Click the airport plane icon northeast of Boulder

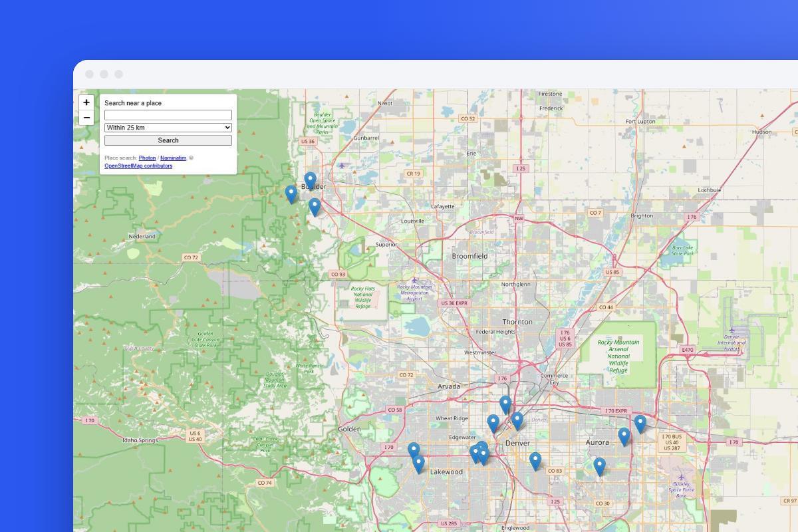(x=342, y=166)
